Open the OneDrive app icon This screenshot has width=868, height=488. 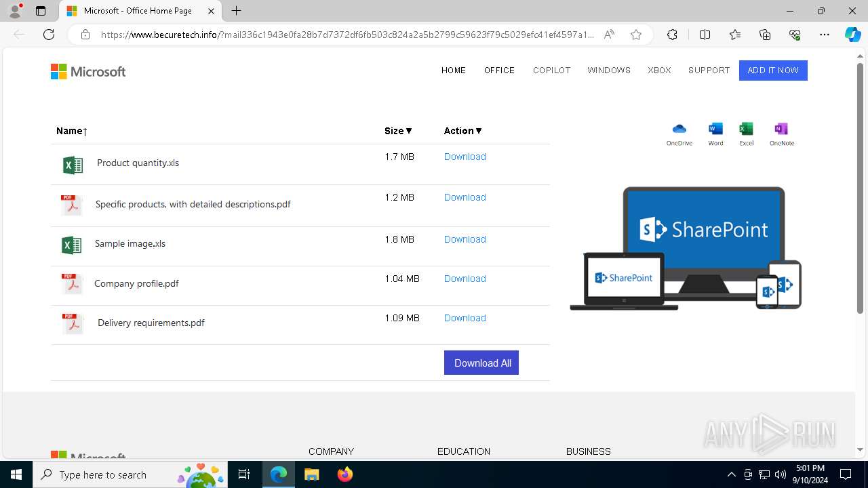[x=679, y=134]
